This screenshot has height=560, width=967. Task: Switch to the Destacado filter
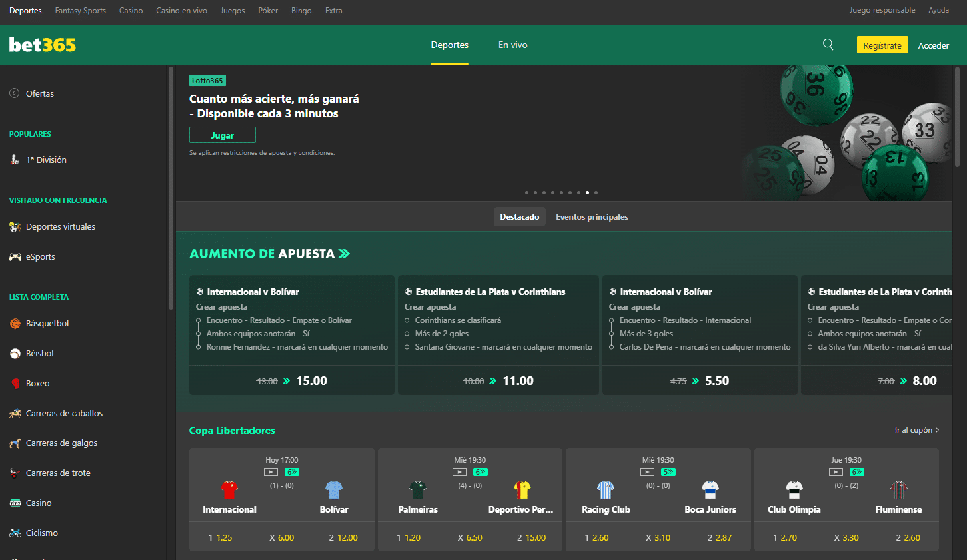(519, 216)
